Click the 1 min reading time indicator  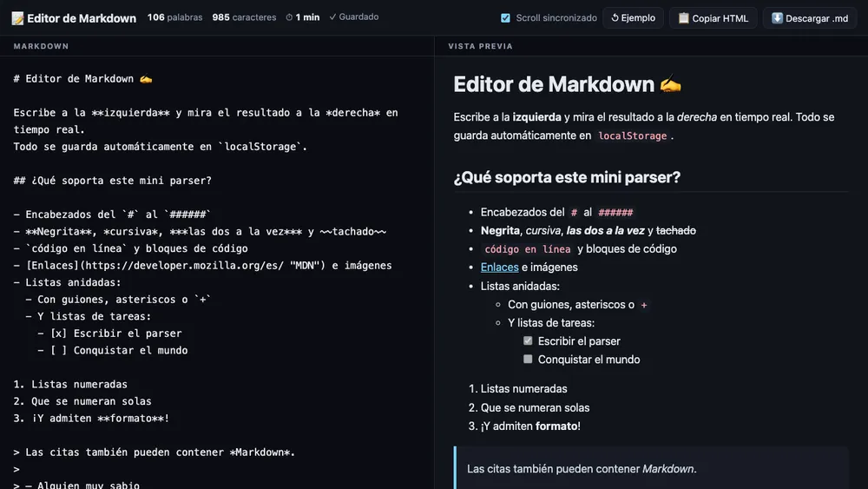pos(303,17)
